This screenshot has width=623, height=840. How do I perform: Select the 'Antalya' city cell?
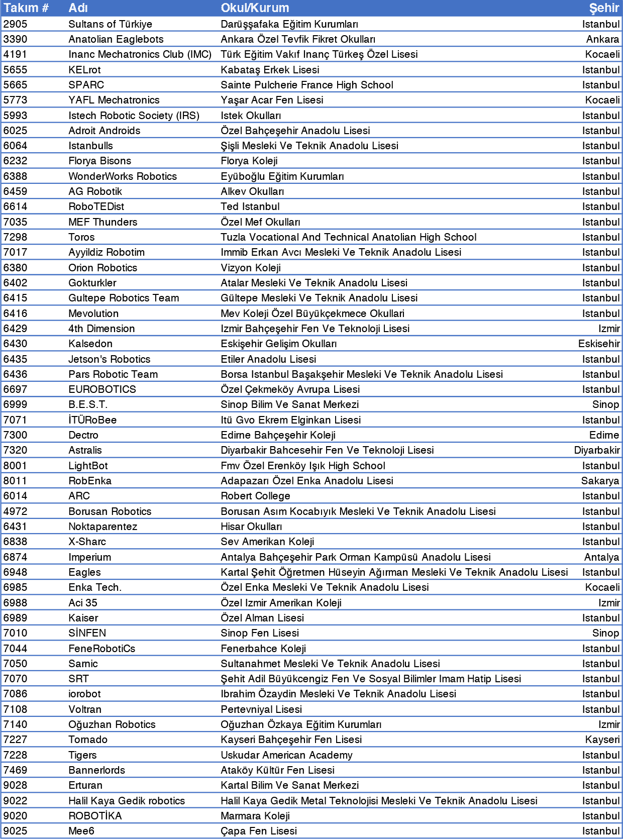click(602, 557)
